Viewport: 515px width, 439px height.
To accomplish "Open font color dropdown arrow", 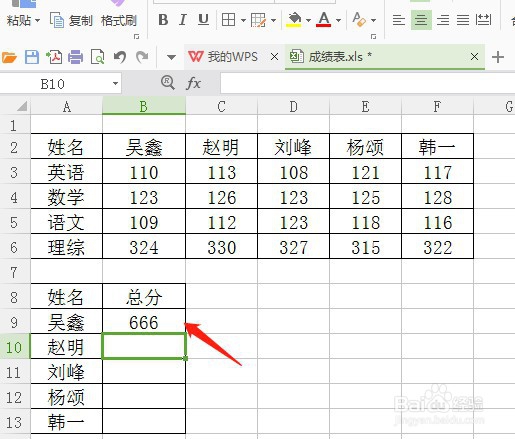I will (338, 21).
